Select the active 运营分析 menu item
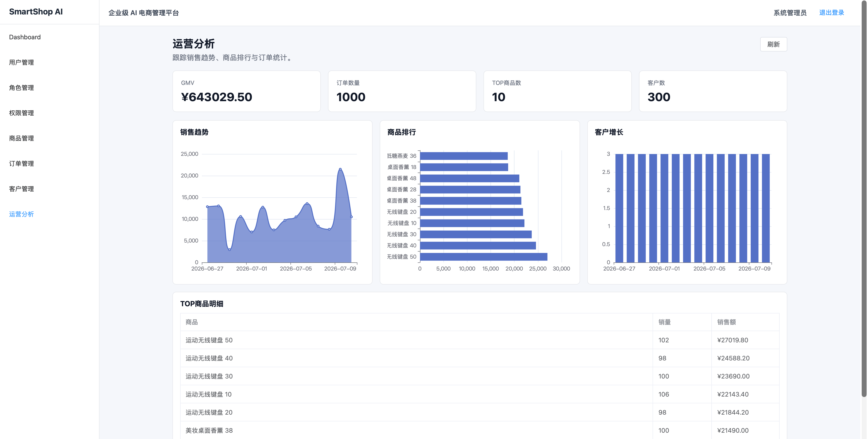 [21, 214]
